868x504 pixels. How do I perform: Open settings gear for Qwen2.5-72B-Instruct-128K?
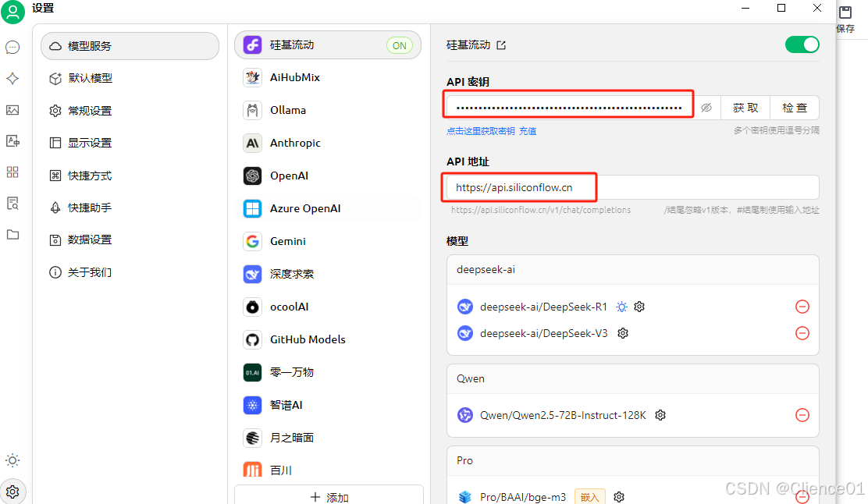click(660, 415)
